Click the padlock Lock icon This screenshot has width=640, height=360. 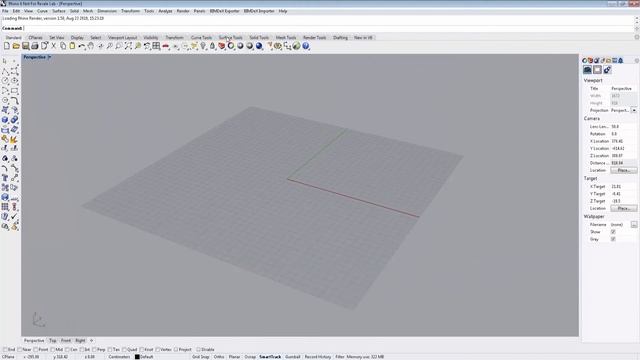tap(212, 46)
